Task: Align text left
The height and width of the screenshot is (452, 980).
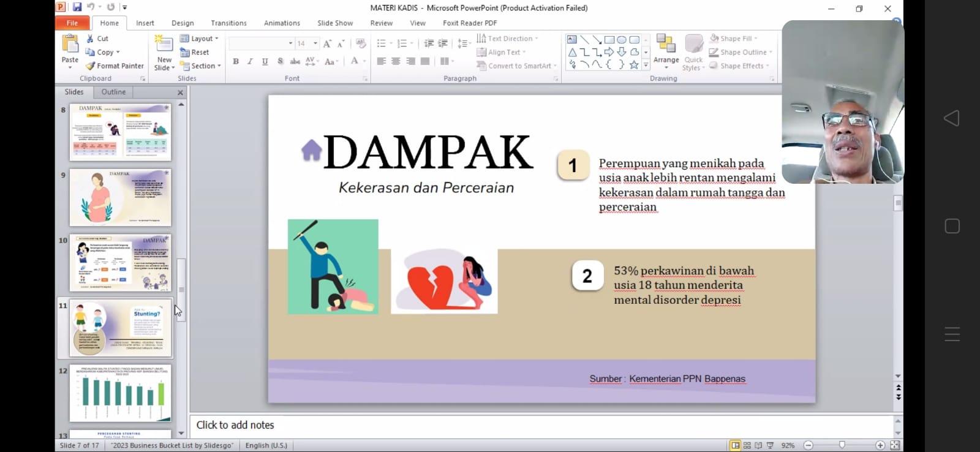Action: click(381, 61)
